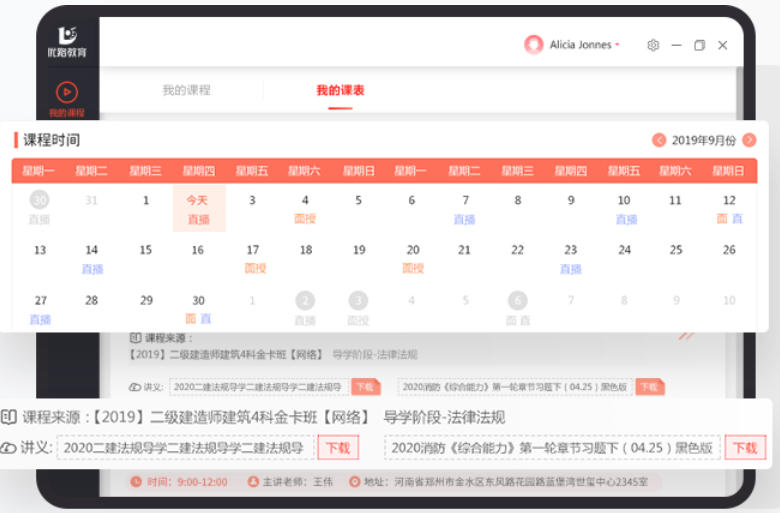
Task: Open the settings gear icon
Action: click(653, 45)
